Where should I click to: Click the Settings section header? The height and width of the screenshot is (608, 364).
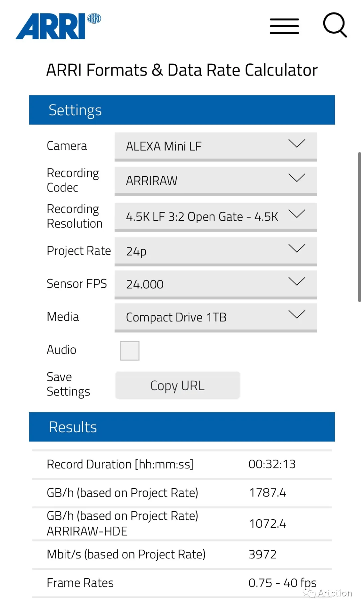pyautogui.click(x=182, y=110)
